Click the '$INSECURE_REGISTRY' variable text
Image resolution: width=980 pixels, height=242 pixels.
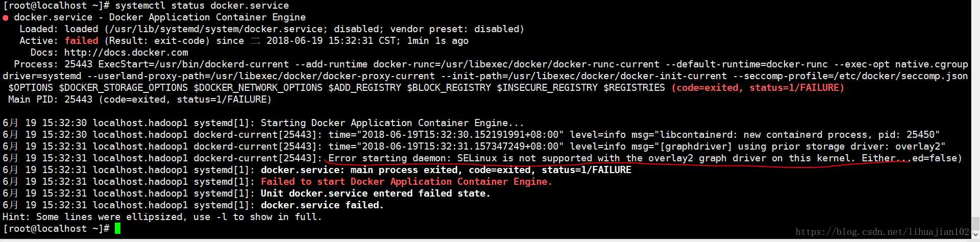pyautogui.click(x=547, y=88)
